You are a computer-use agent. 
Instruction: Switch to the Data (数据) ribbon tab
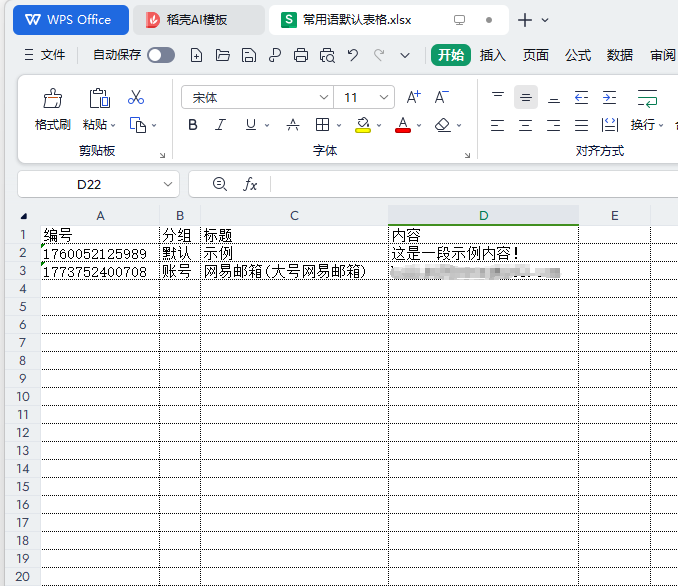(x=620, y=55)
